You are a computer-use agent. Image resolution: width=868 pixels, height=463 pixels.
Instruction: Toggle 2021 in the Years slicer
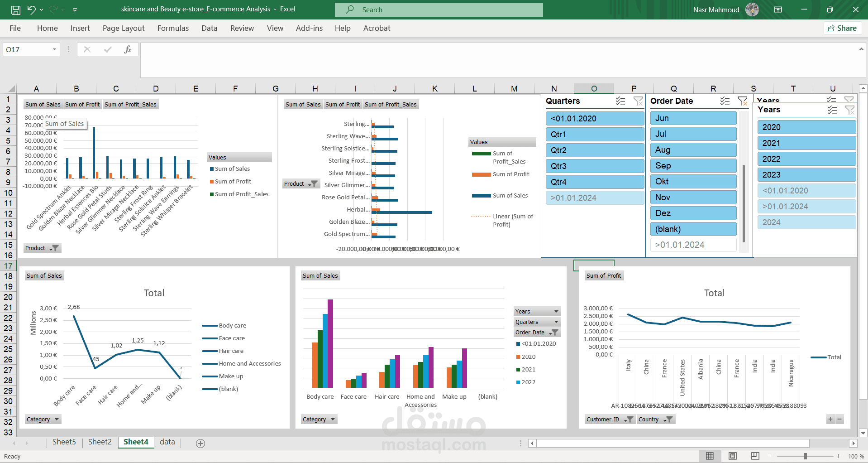806,143
